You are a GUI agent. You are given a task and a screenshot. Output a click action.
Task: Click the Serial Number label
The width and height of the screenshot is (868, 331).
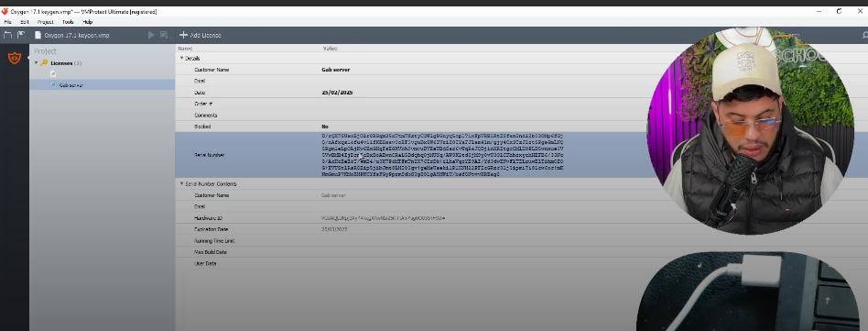point(209,155)
